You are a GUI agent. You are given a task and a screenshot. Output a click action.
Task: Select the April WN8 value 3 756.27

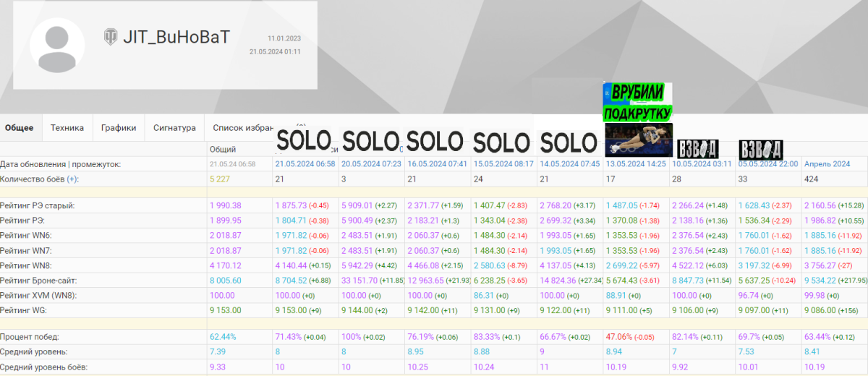point(820,264)
